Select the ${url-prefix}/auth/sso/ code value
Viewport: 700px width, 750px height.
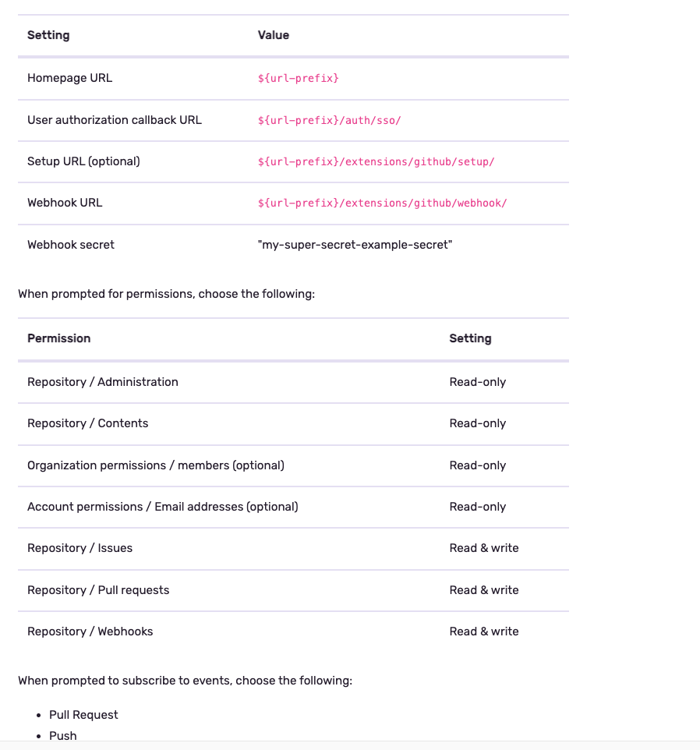(329, 120)
